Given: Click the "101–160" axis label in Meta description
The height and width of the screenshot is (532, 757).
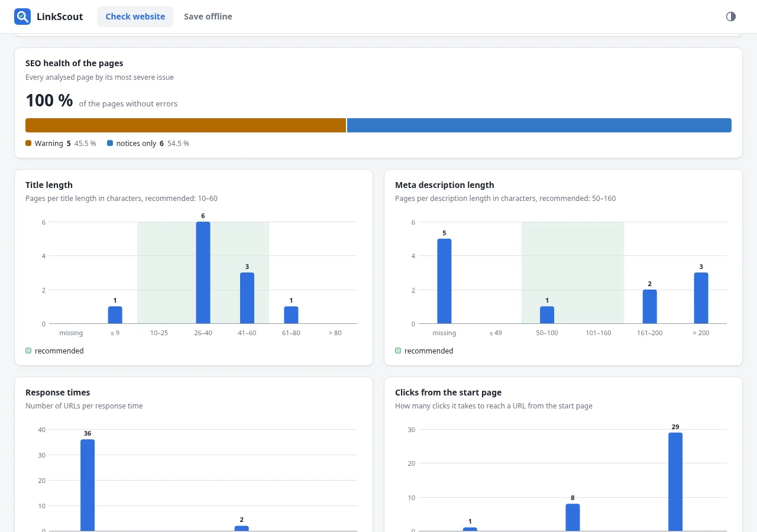Looking at the screenshot, I should click(x=599, y=333).
